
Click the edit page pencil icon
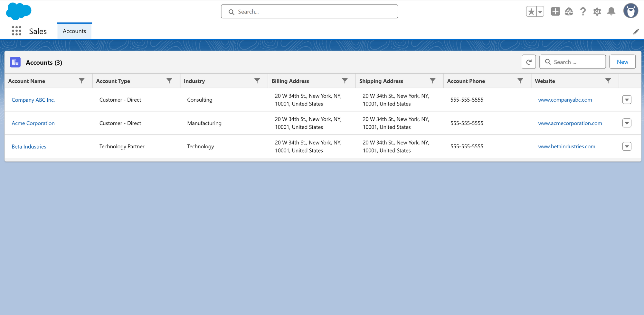point(636,32)
